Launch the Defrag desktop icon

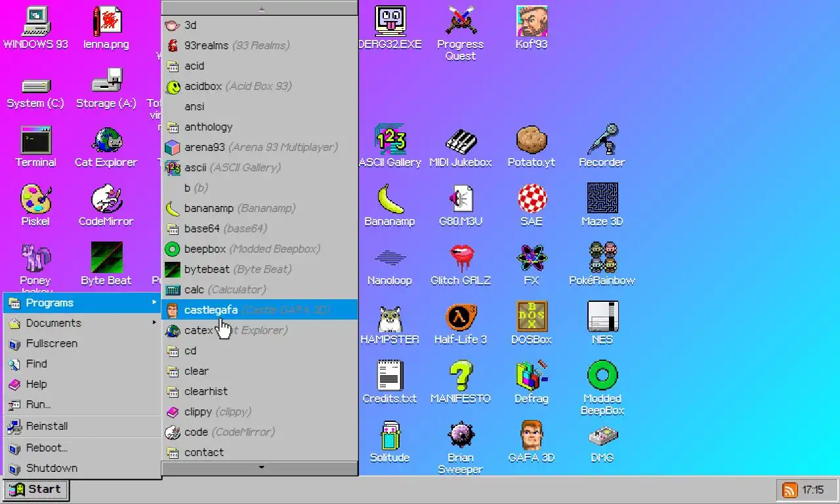[x=532, y=383]
